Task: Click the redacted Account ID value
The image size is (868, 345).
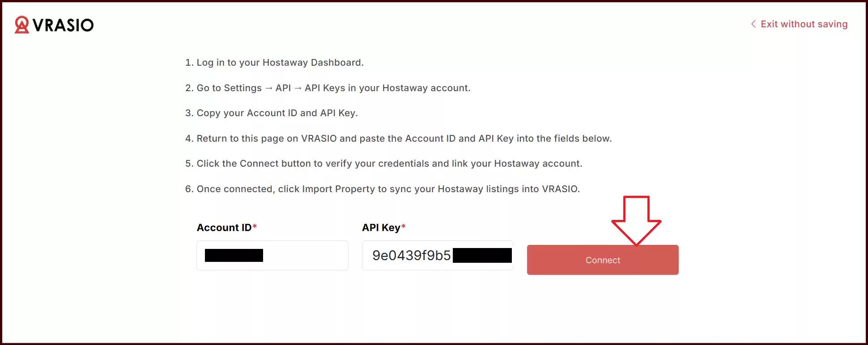Action: click(234, 255)
